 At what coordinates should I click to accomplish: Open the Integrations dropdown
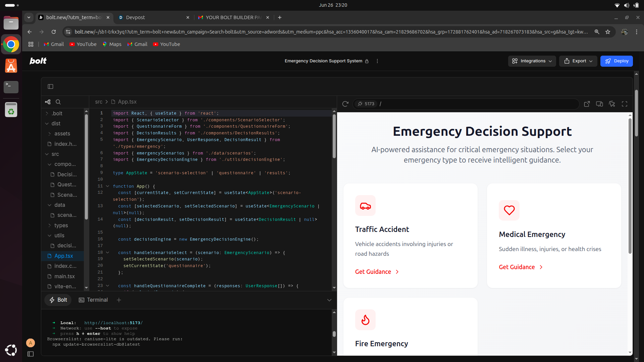click(x=532, y=61)
